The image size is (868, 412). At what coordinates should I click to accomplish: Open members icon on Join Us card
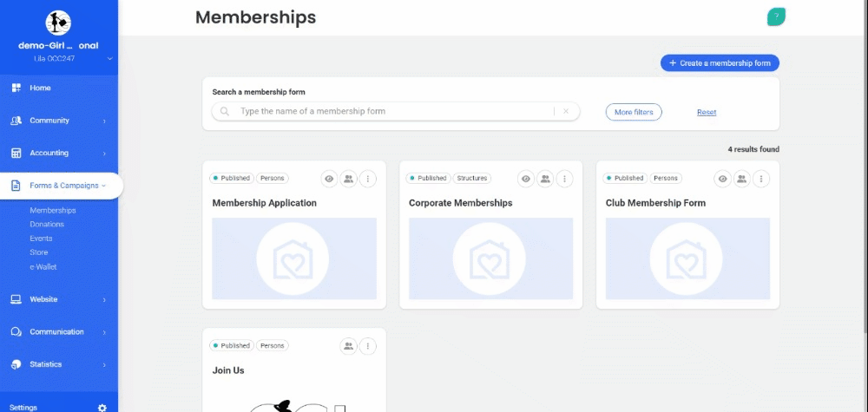[x=348, y=346]
